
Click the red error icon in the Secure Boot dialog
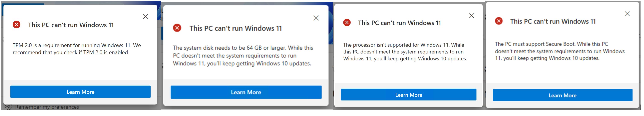point(498,21)
